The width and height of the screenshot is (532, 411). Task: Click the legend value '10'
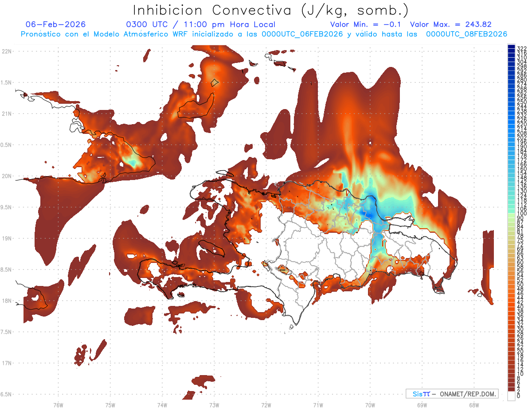520,374
